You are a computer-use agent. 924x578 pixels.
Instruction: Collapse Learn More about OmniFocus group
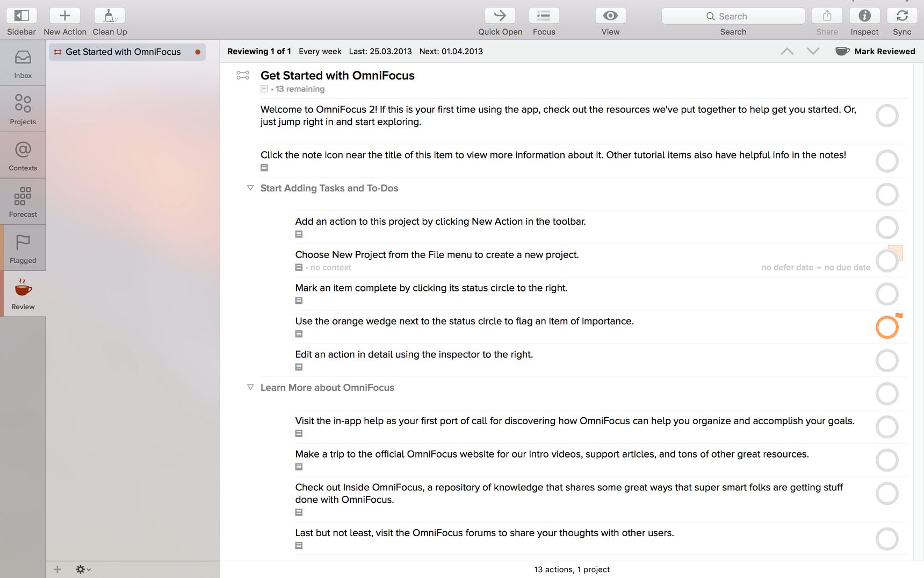250,387
